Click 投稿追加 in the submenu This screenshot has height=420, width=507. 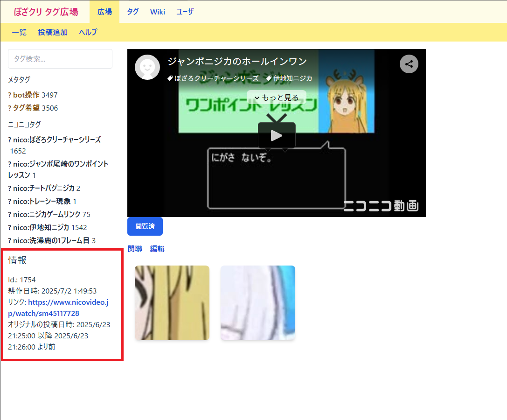[53, 32]
